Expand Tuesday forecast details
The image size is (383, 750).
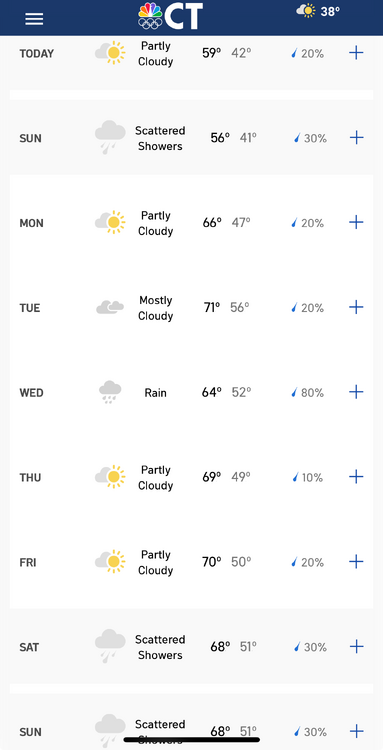(356, 307)
